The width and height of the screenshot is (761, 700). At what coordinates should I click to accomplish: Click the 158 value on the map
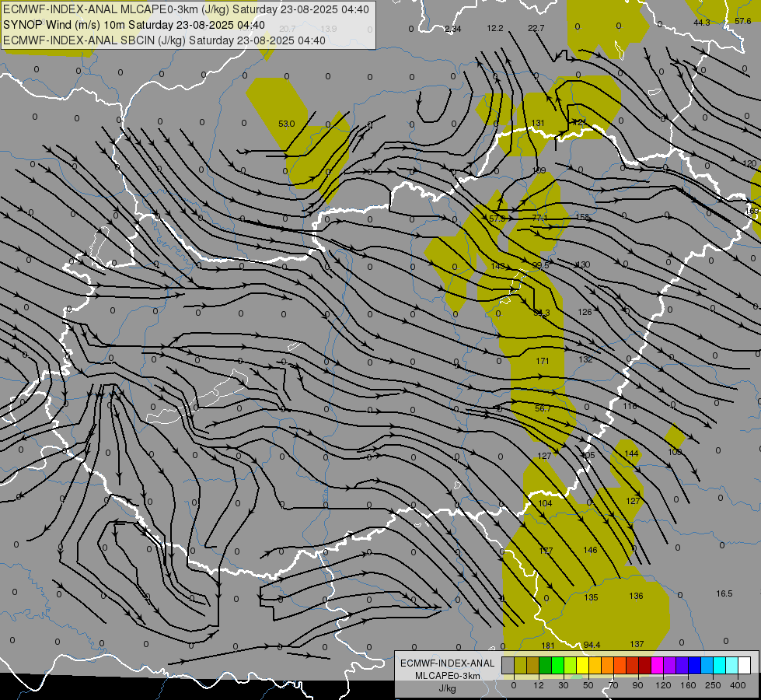[582, 217]
